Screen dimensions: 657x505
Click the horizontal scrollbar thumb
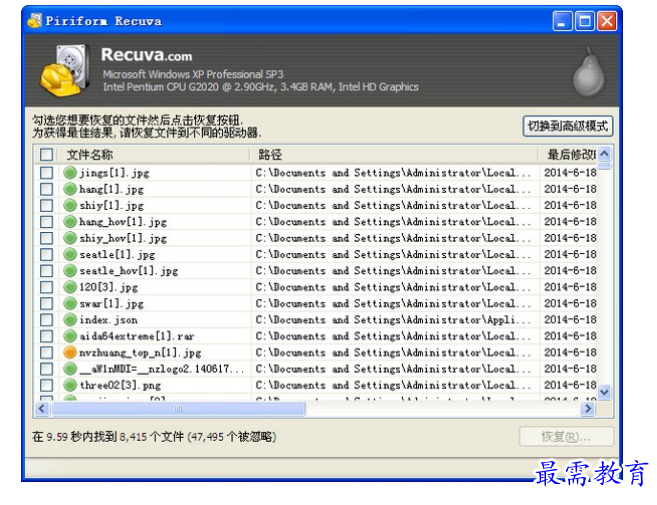[x=178, y=409]
